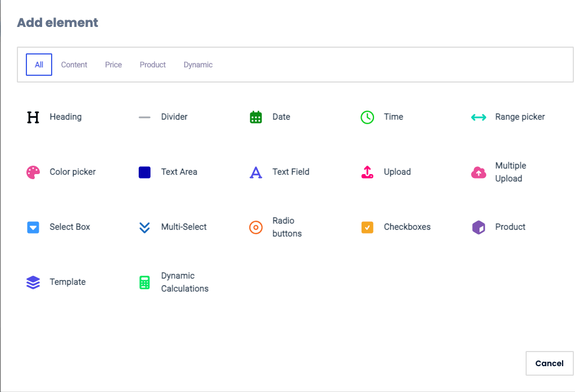Image resolution: width=575 pixels, height=392 pixels.
Task: Choose the Product element label
Action: pyautogui.click(x=510, y=227)
